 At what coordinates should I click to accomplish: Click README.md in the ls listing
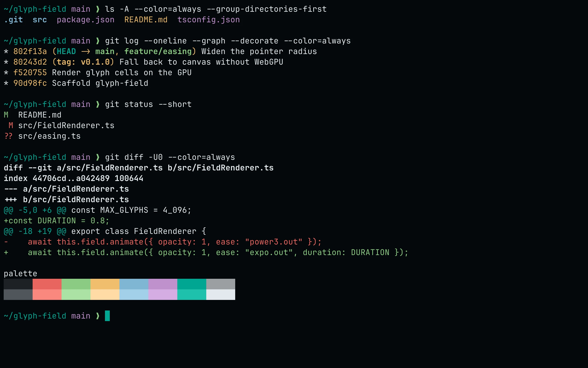(x=146, y=20)
